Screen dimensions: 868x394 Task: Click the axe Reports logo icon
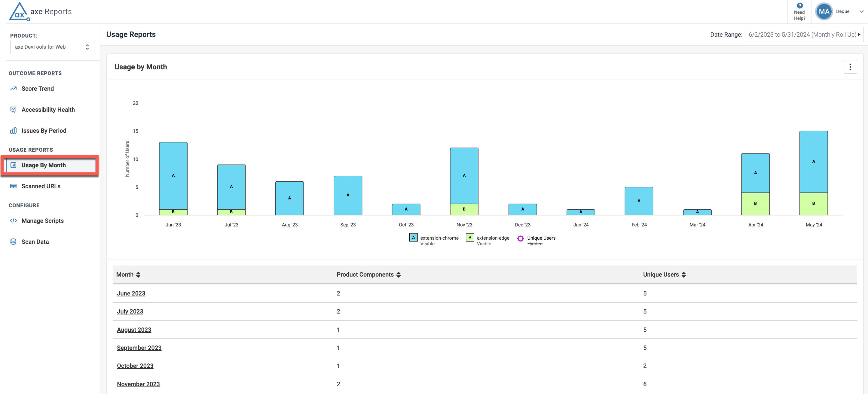tap(19, 11)
